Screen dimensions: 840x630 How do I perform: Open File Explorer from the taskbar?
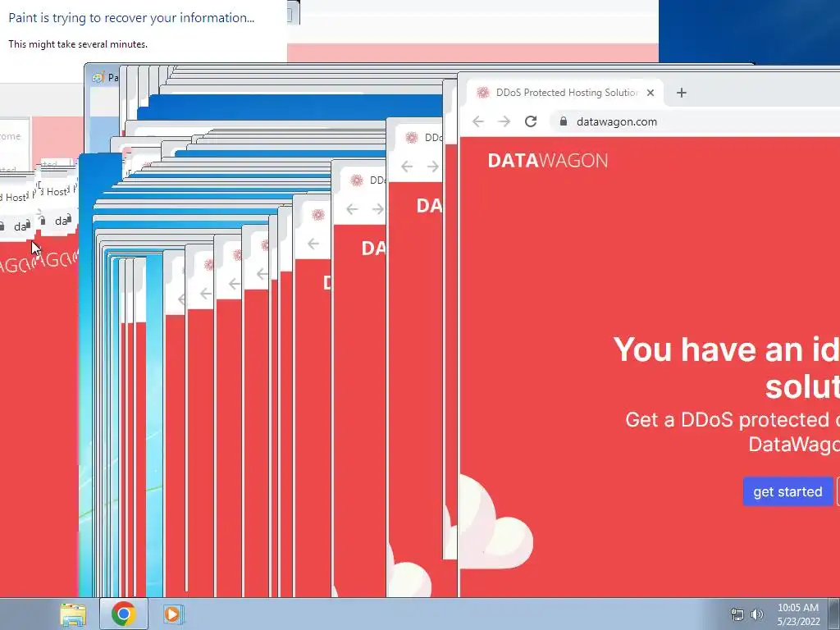73,614
